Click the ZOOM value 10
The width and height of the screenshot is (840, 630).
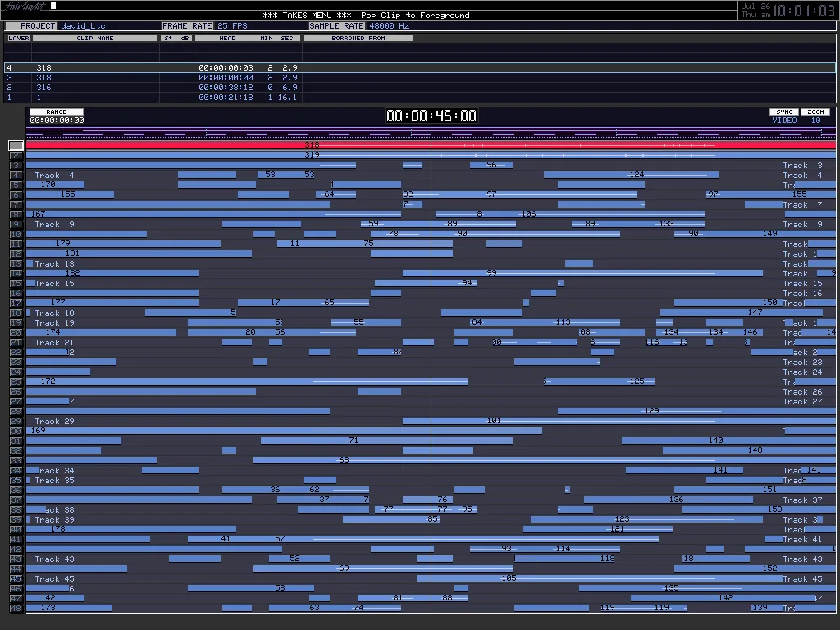point(815,121)
